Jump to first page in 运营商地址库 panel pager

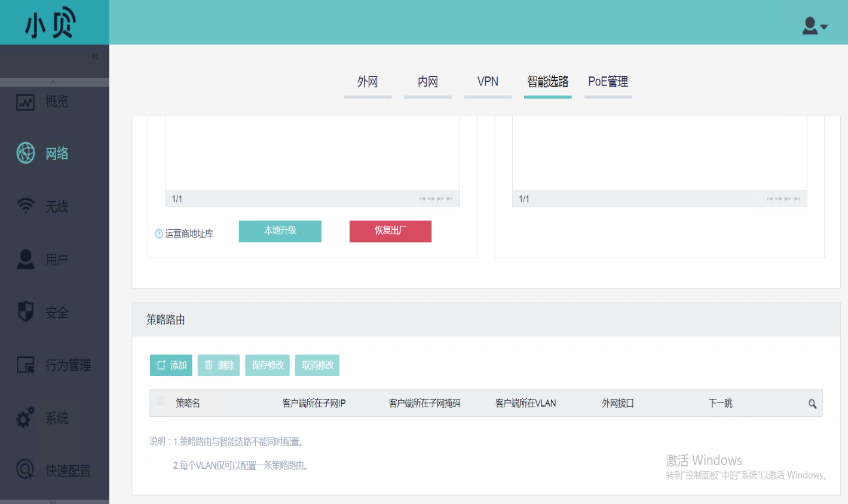click(x=422, y=199)
